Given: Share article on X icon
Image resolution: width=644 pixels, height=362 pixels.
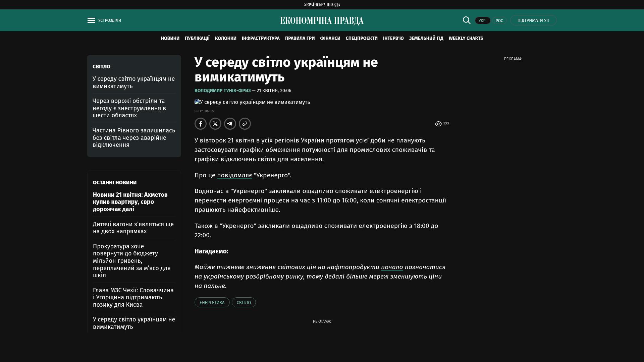Looking at the screenshot, I should click(x=215, y=124).
